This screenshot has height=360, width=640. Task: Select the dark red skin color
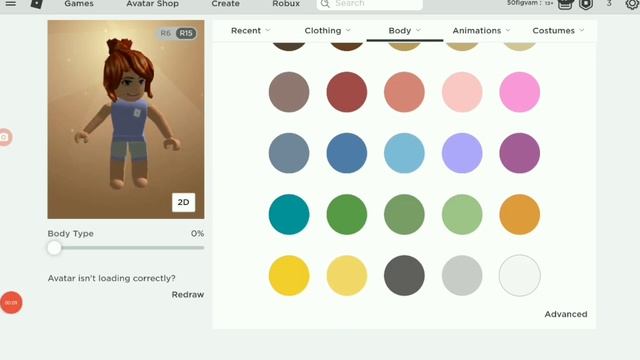point(347,92)
